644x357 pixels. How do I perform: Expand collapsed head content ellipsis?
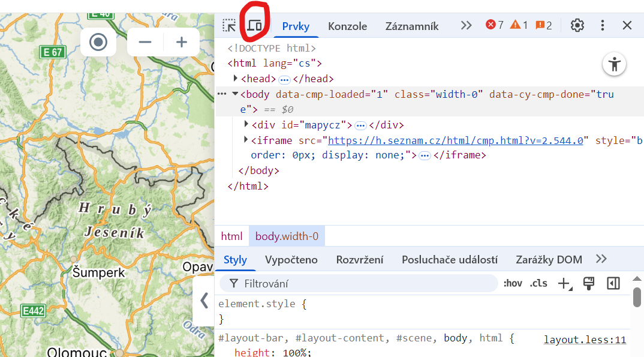284,80
